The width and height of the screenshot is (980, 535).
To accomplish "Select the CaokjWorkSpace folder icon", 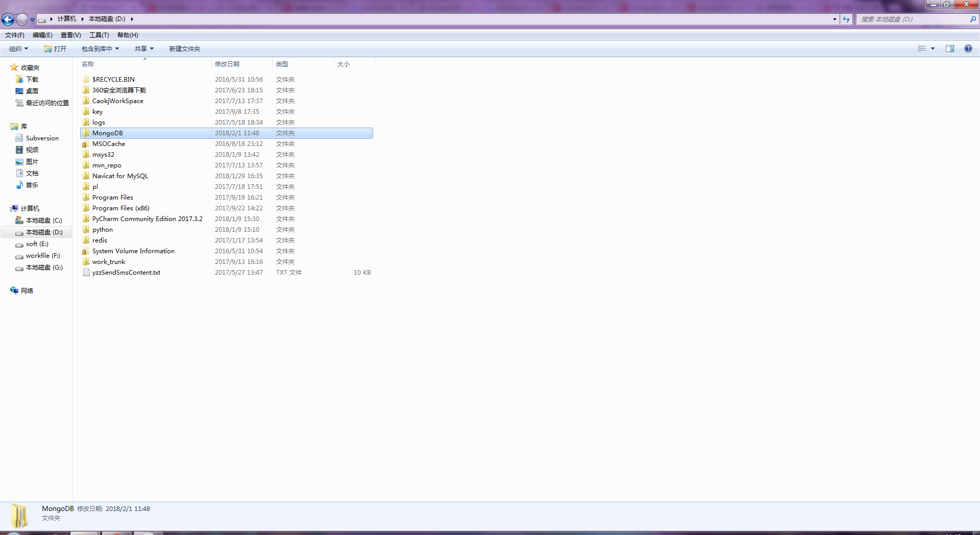I will point(86,101).
